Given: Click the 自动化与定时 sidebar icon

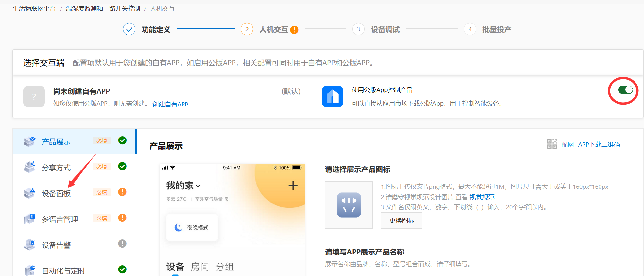Looking at the screenshot, I should pos(29,270).
